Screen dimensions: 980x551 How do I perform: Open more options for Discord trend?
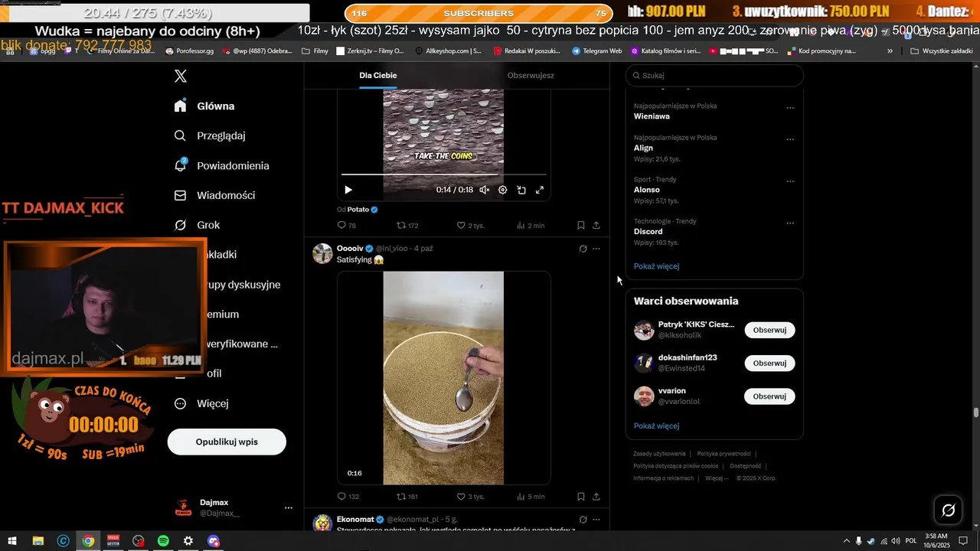click(790, 223)
